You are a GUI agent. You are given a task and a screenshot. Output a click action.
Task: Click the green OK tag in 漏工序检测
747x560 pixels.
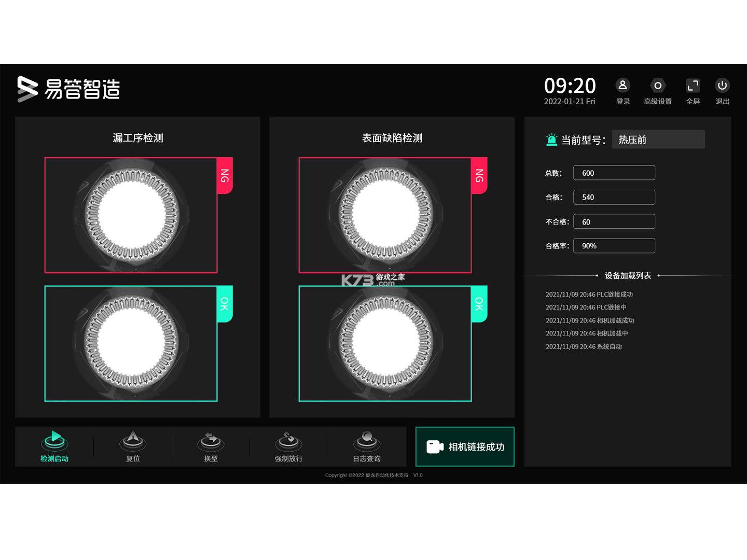pyautogui.click(x=225, y=304)
